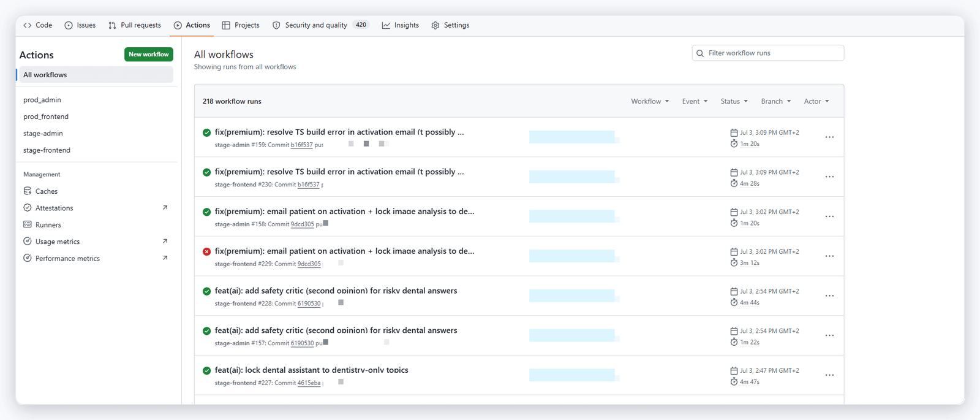980x420 pixels.
Task: Click commit b16f537 link in stage-frontend #230
Action: [308, 185]
